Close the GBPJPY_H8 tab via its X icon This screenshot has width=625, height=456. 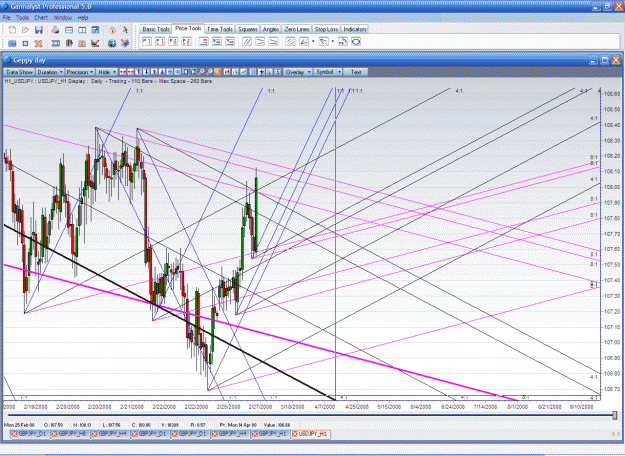[x=55, y=434]
